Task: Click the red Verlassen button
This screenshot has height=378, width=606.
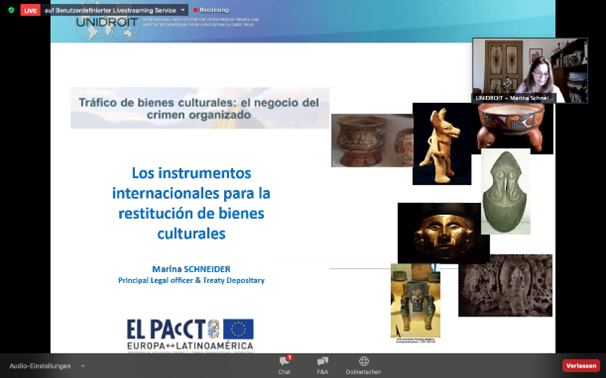Action: [581, 366]
